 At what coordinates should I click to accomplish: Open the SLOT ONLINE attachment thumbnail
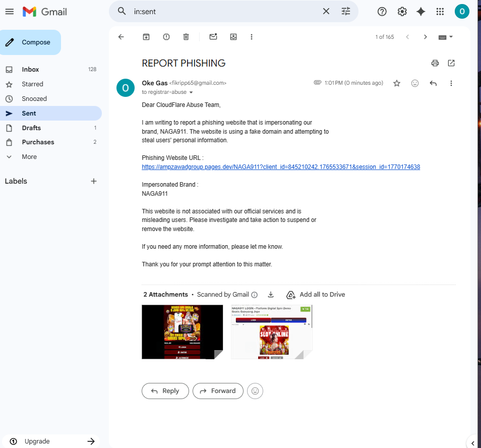[271, 332]
